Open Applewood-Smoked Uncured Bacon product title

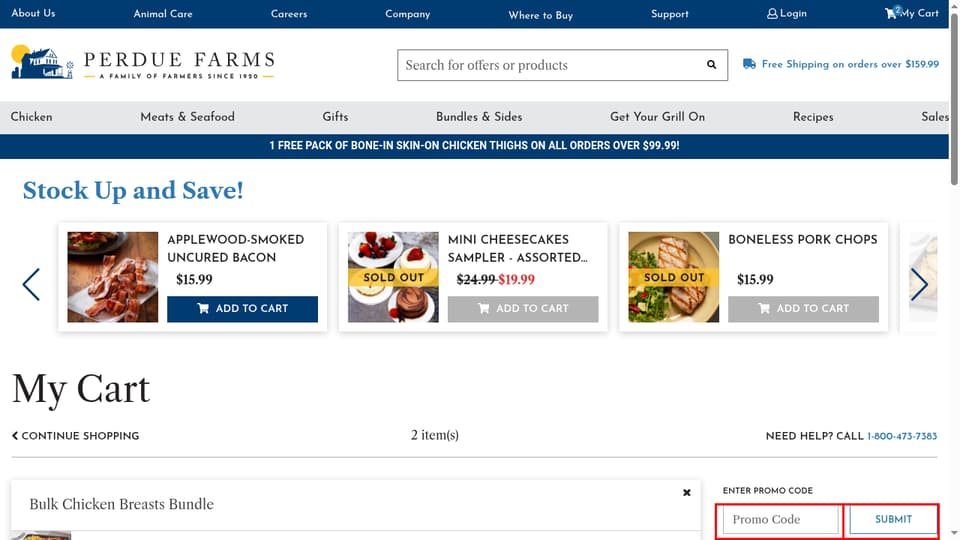[x=236, y=249]
